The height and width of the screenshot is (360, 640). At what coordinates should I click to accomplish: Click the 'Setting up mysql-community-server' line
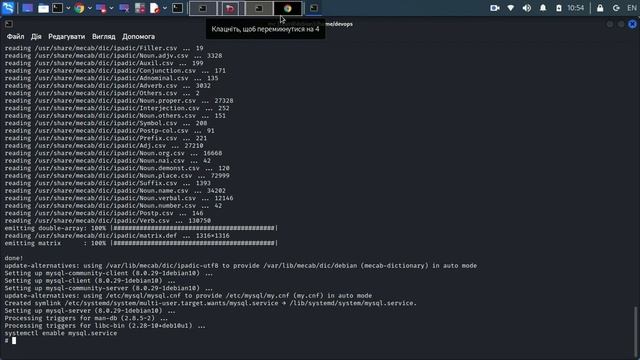click(x=109, y=288)
